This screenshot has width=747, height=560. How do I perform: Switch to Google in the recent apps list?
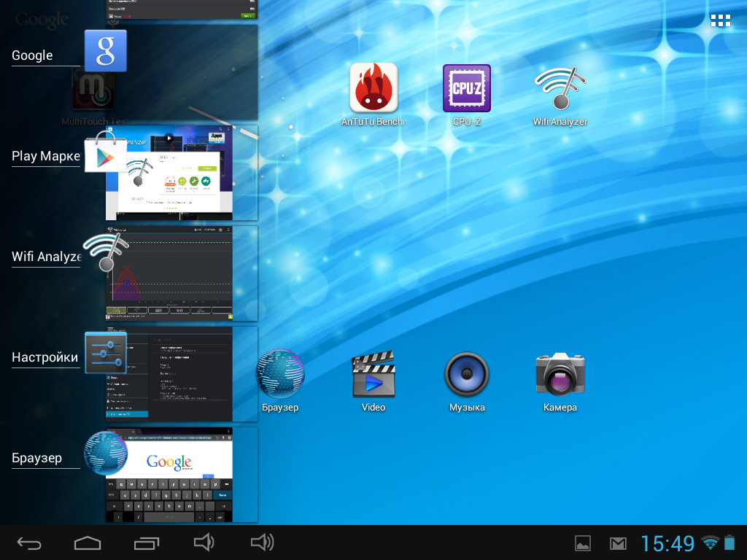point(181,73)
